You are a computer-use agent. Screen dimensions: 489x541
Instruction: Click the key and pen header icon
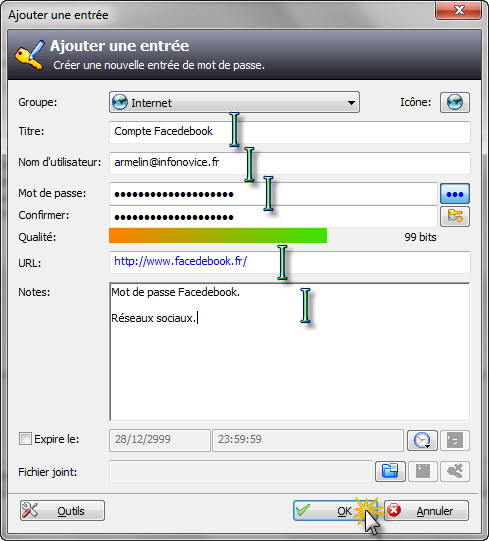[30, 55]
